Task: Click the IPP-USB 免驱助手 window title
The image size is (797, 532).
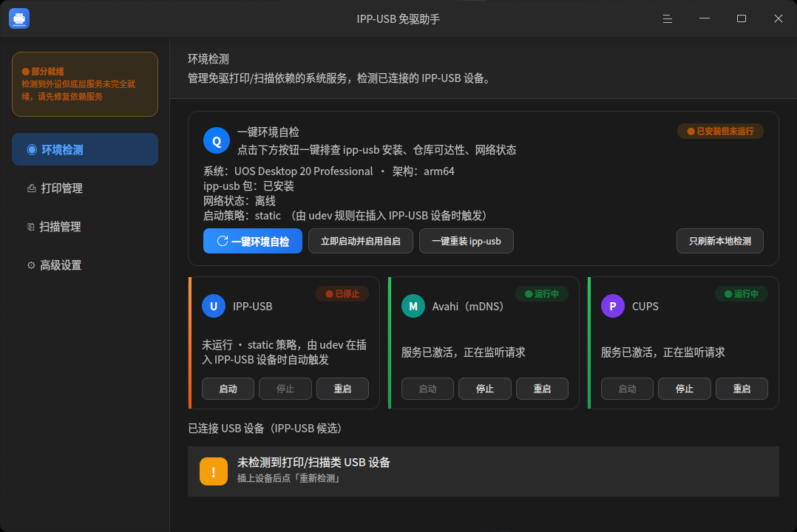Action: pos(398,18)
